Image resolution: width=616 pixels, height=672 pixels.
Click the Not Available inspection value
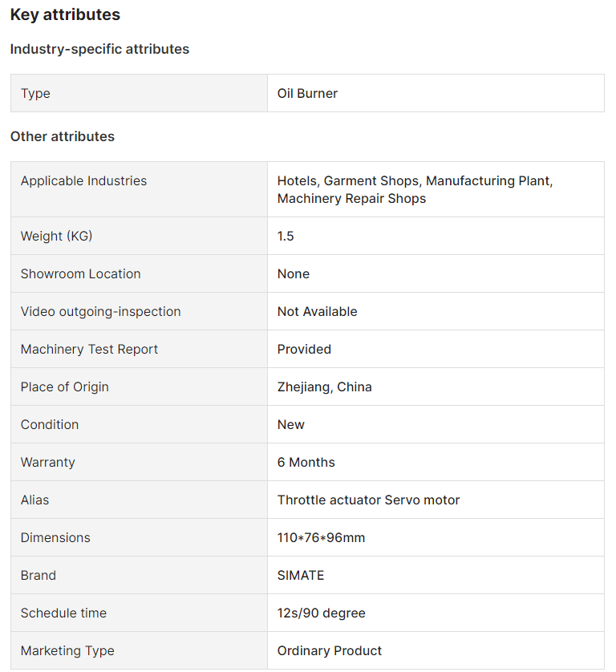(317, 312)
